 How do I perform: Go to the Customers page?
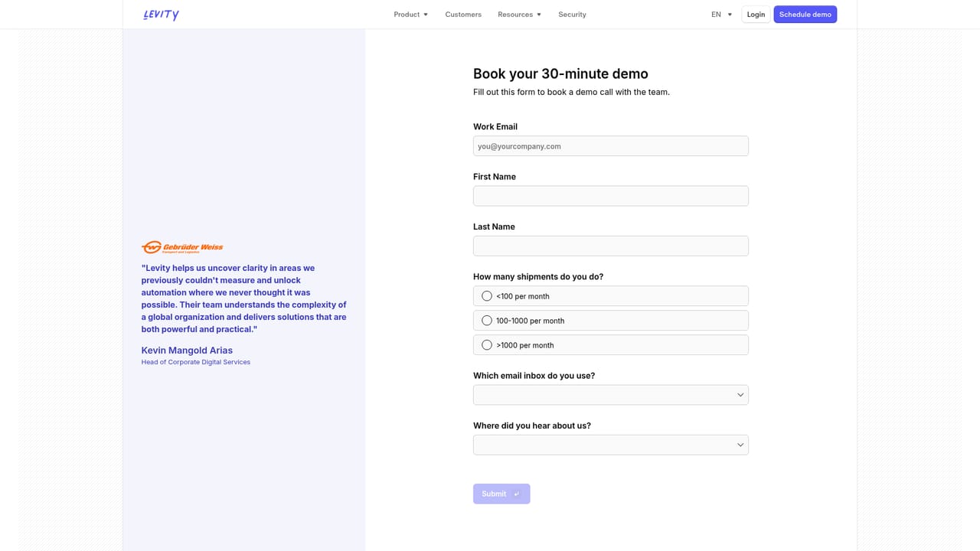463,15
